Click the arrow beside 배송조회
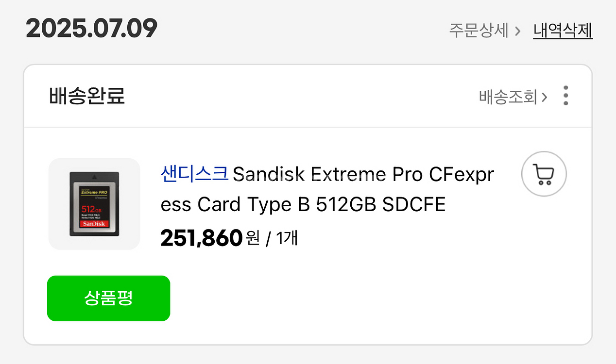The image size is (616, 364). point(545,98)
